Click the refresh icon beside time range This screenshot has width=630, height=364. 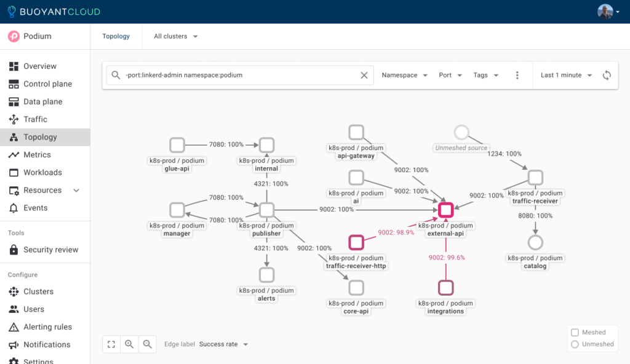[607, 75]
